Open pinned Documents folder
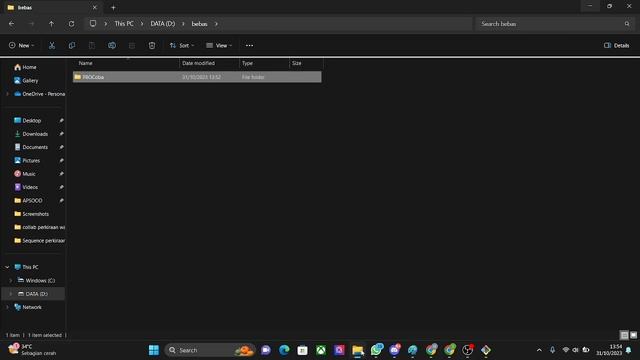The height and width of the screenshot is (360, 640). click(31, 147)
